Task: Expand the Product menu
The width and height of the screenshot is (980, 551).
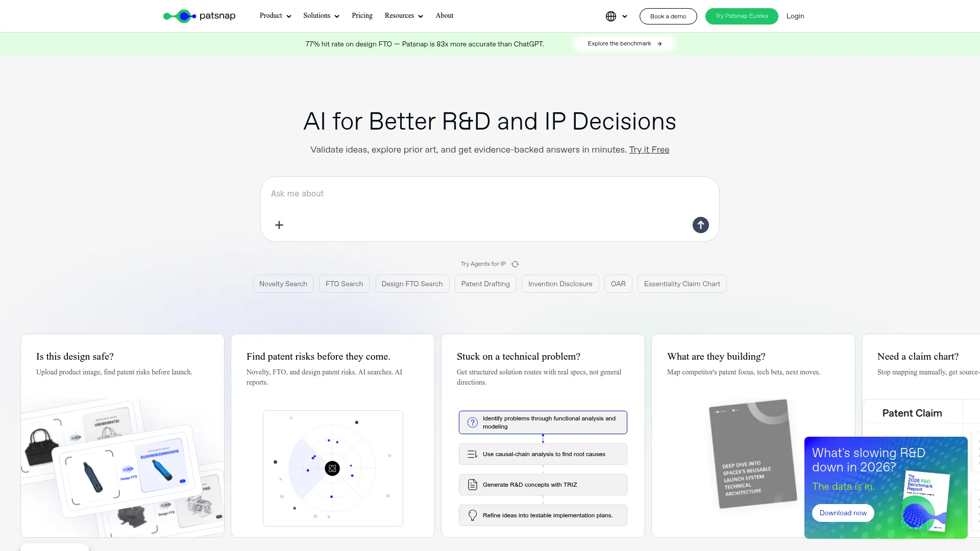Action: click(x=276, y=16)
